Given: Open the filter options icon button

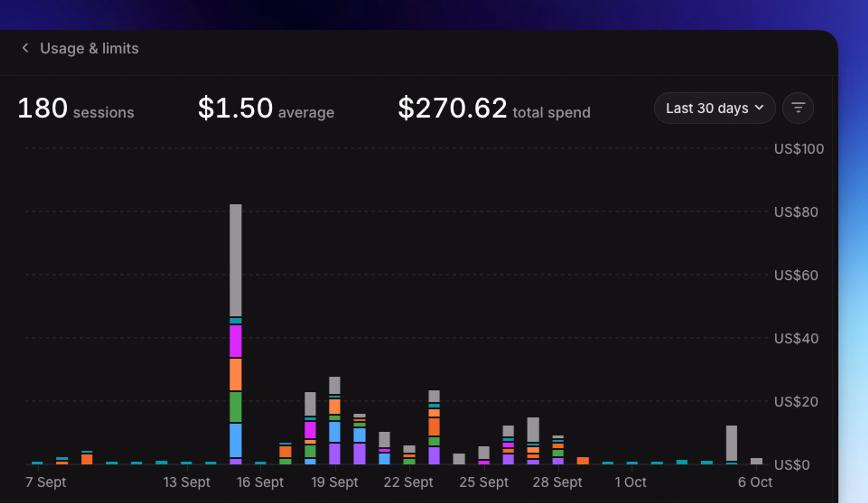Looking at the screenshot, I should pos(798,108).
